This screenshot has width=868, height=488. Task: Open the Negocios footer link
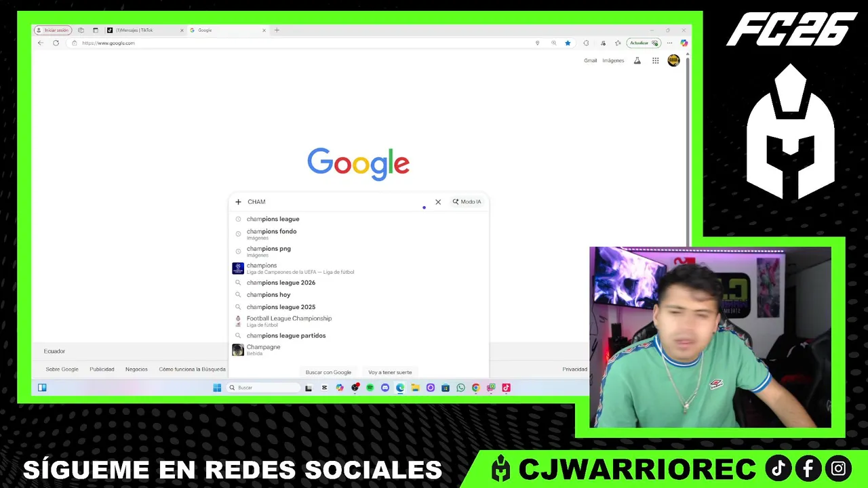[x=136, y=369]
